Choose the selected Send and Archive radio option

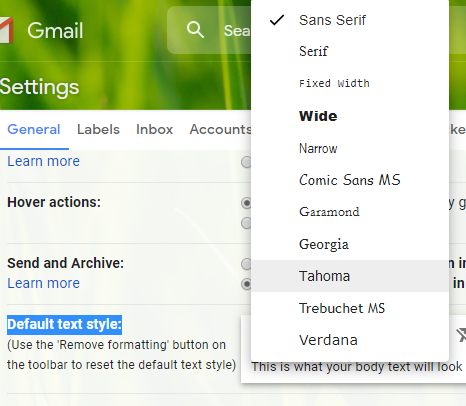[x=246, y=284]
